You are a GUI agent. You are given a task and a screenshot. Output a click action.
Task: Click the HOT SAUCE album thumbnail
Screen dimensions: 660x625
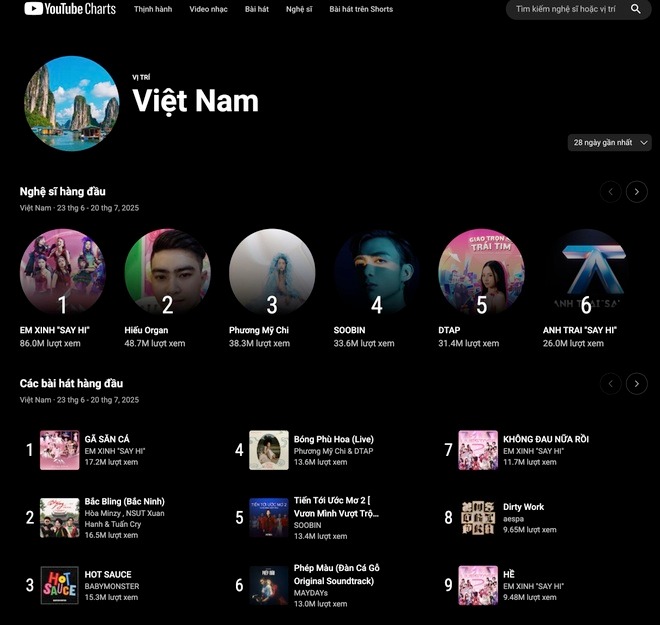click(59, 585)
